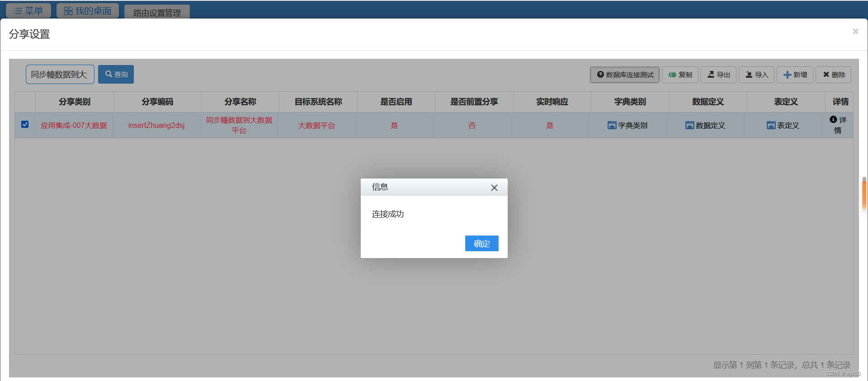Switch to the 路由设置管理 tab
This screenshot has height=381, width=868.
tap(157, 12)
